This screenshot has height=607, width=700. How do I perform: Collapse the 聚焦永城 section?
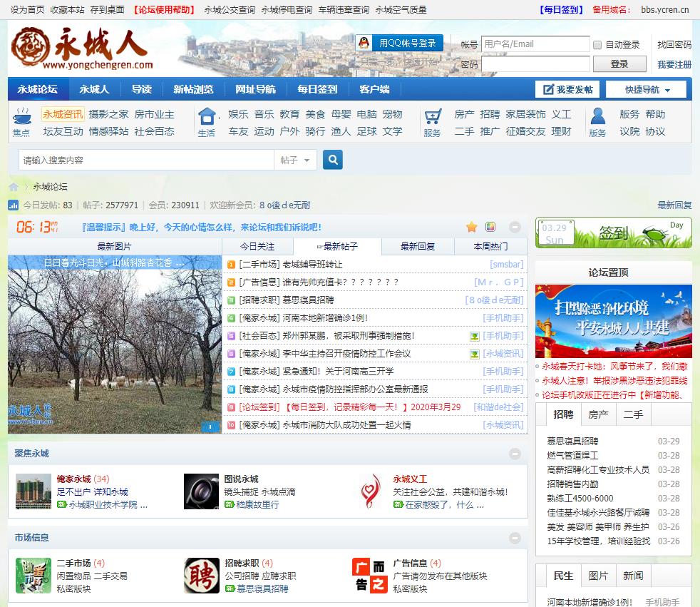(x=515, y=454)
